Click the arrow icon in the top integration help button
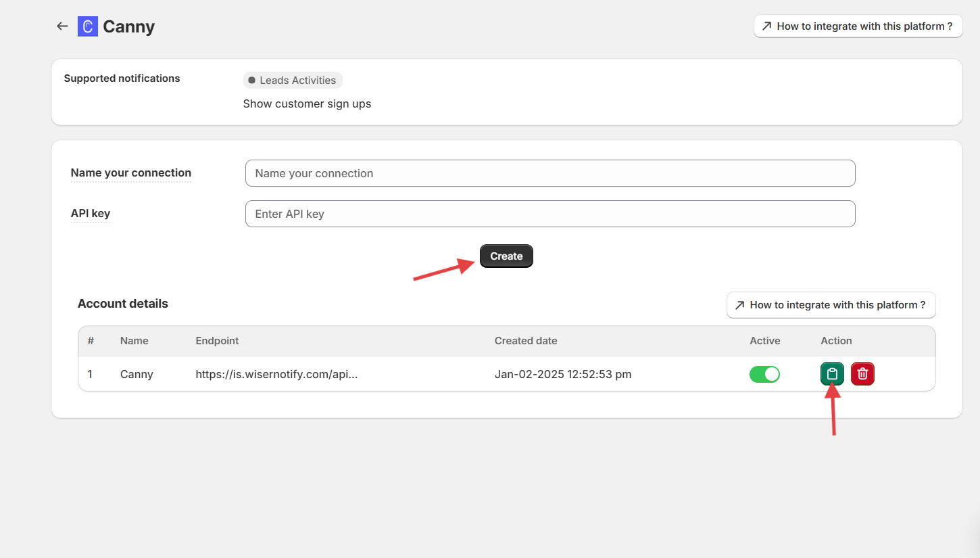 coord(766,26)
